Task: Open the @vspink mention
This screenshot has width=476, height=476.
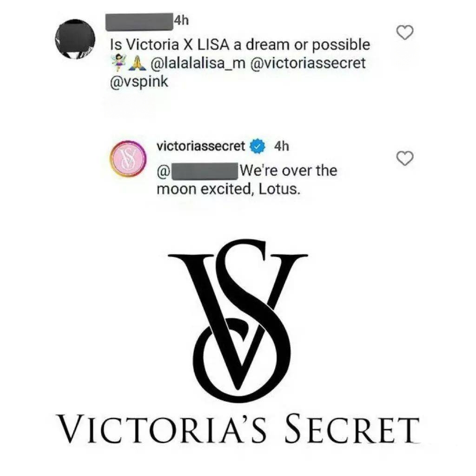Action: pos(139,82)
